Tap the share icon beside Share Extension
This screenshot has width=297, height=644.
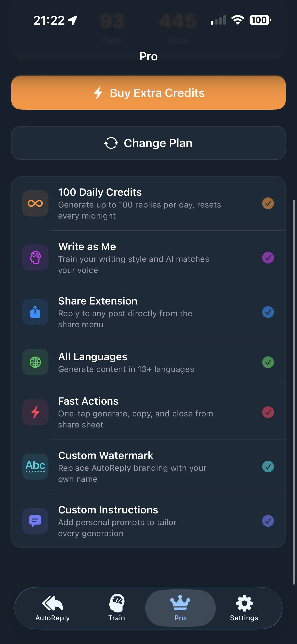[35, 312]
